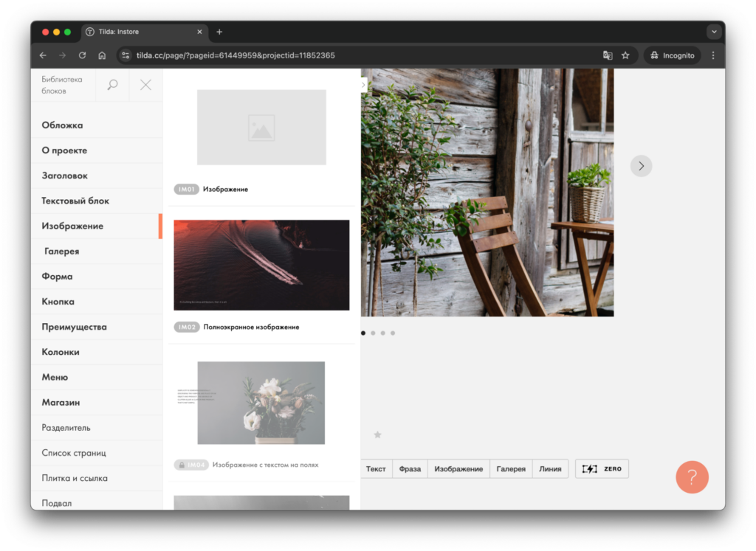The width and height of the screenshot is (756, 551).
Task: Select the fourth gallery slide dot
Action: pyautogui.click(x=393, y=333)
